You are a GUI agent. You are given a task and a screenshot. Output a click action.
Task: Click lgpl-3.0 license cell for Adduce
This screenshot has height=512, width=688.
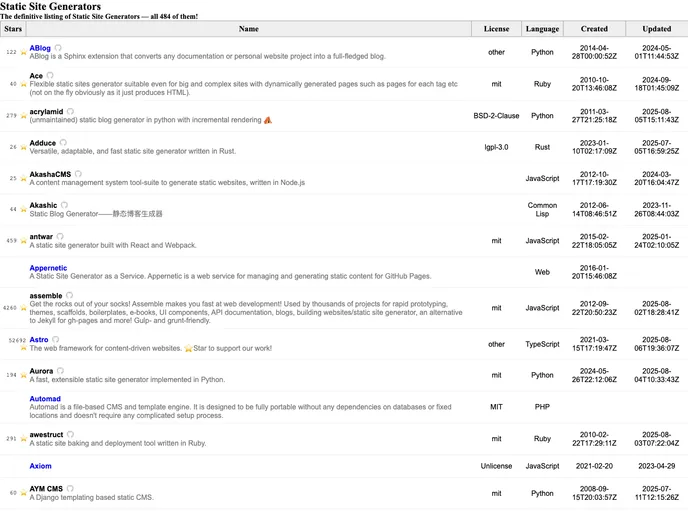(x=496, y=147)
